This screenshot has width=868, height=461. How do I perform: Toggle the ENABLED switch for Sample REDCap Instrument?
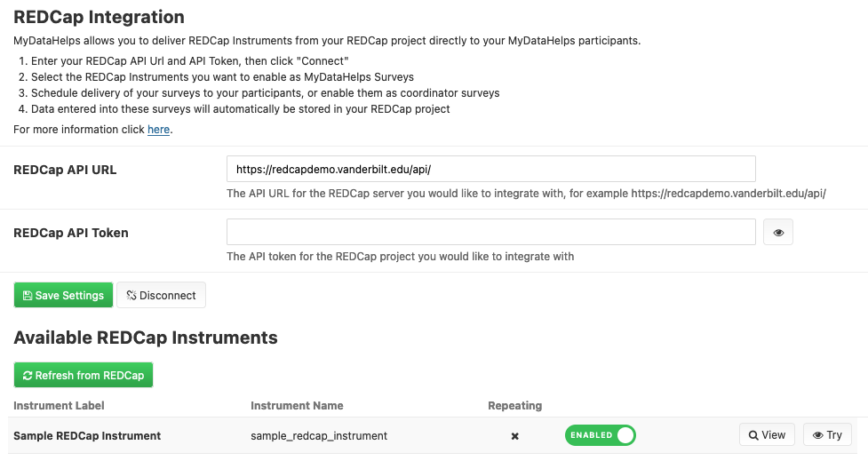point(601,435)
